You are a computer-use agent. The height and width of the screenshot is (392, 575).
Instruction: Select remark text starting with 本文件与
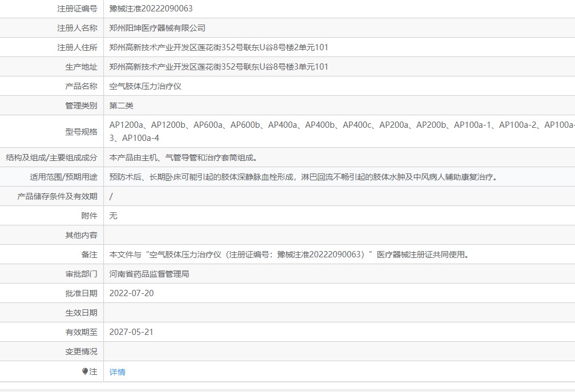pyautogui.click(x=291, y=254)
